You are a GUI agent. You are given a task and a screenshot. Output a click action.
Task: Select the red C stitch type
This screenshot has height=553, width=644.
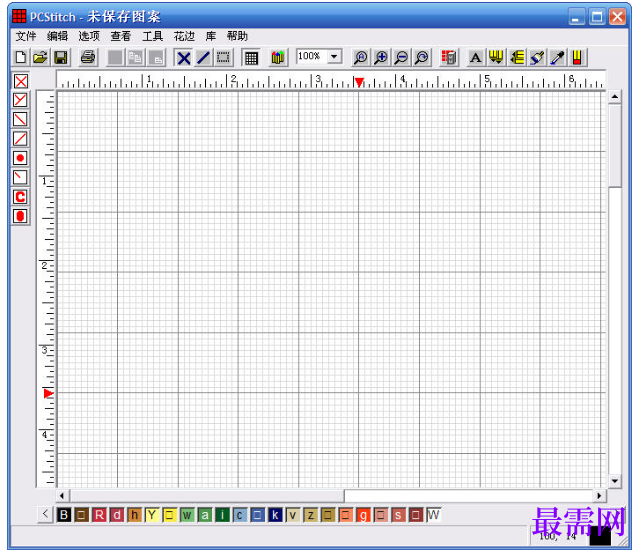[21, 197]
